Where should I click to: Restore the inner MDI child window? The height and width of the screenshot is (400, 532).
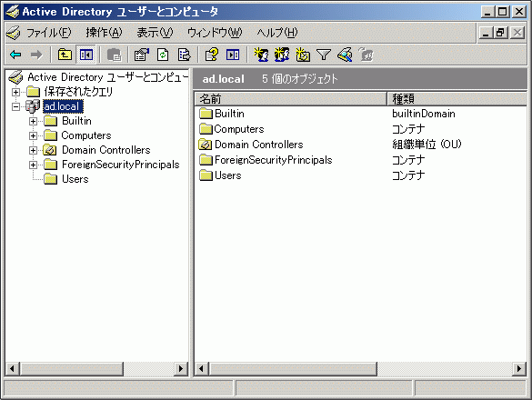[500, 34]
